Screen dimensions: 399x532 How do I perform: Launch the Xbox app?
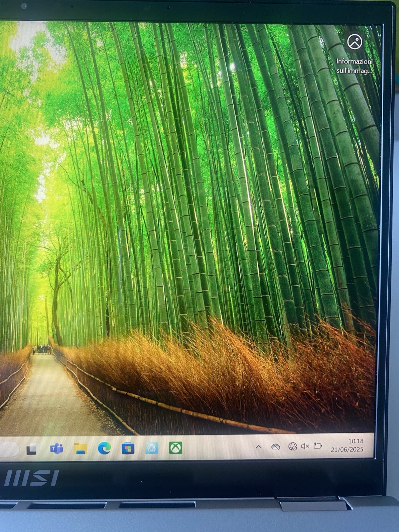pos(176,448)
